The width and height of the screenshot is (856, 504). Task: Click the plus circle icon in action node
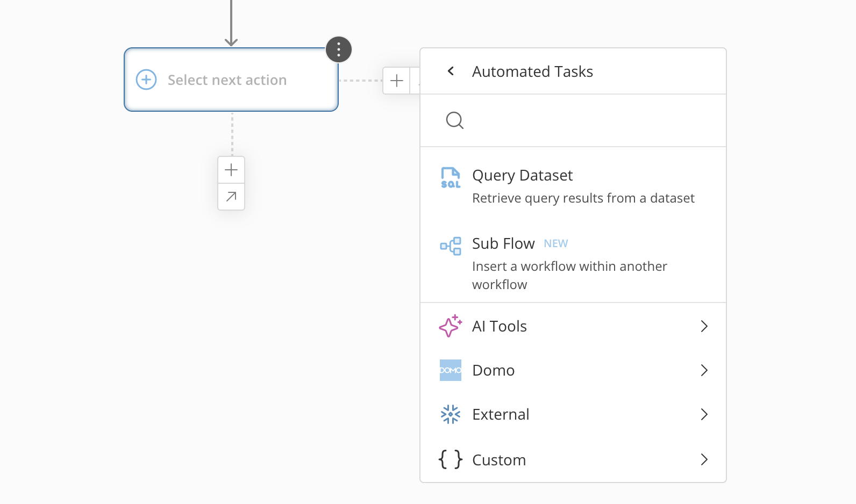tap(146, 80)
